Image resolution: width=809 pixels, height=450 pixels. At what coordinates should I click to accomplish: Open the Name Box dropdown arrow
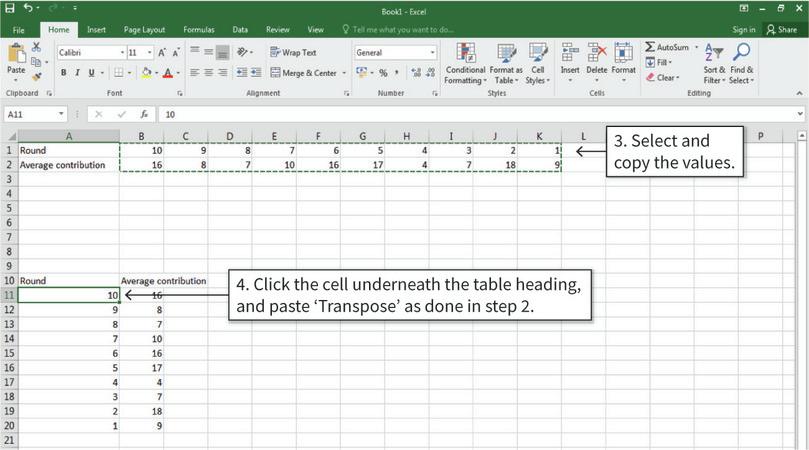coord(61,114)
